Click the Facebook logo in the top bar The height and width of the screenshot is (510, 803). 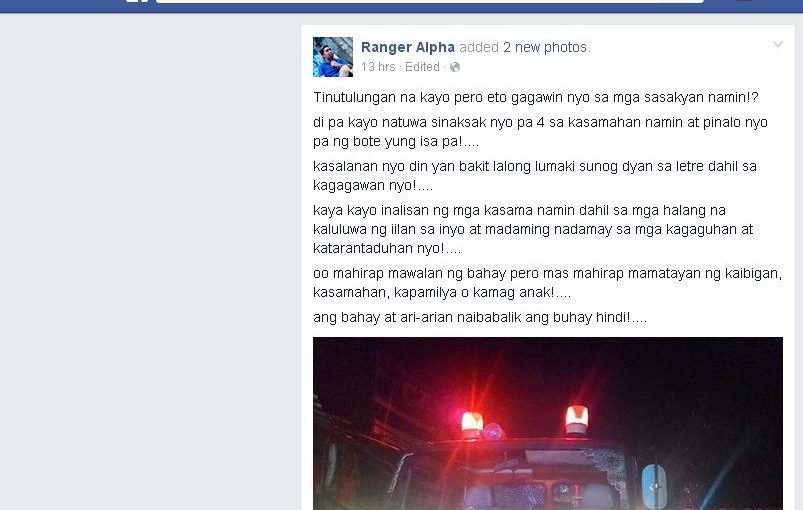coord(137,1)
